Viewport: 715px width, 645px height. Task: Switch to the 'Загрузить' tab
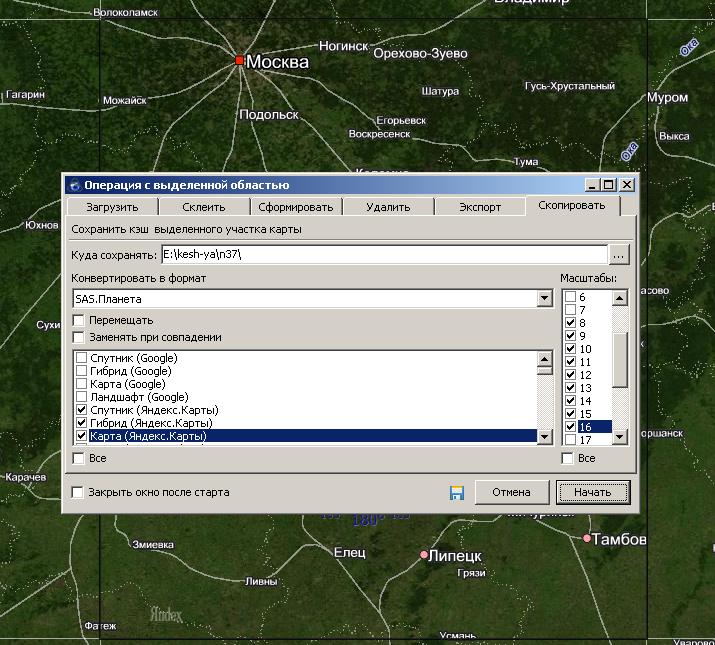(x=111, y=207)
